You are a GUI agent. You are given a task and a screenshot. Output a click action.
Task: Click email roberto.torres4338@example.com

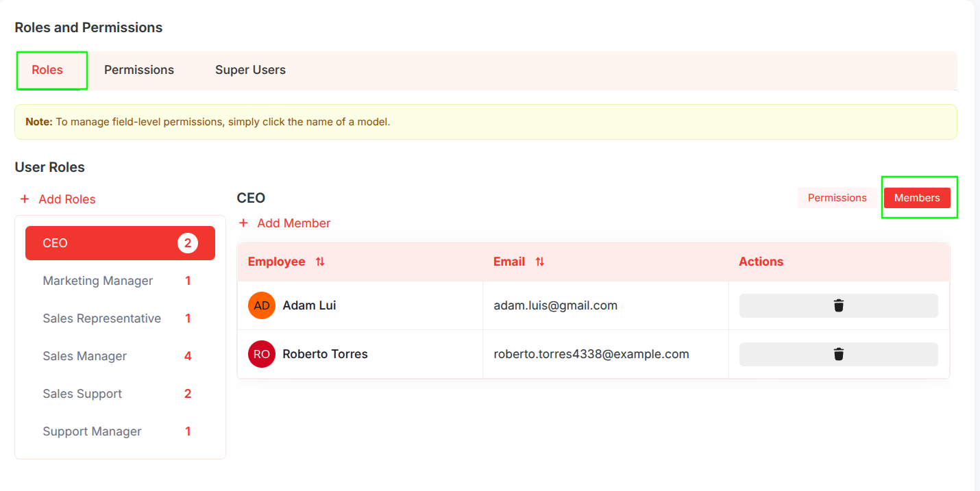pyautogui.click(x=591, y=354)
